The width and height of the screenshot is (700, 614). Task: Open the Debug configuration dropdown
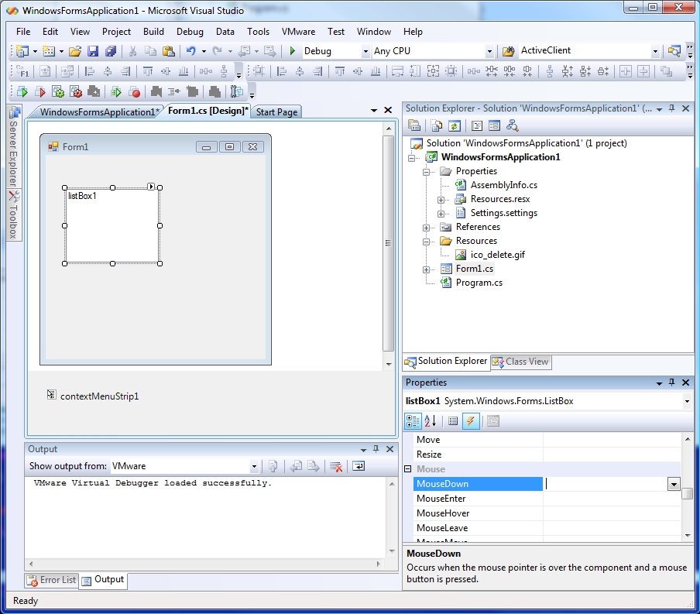coord(365,51)
